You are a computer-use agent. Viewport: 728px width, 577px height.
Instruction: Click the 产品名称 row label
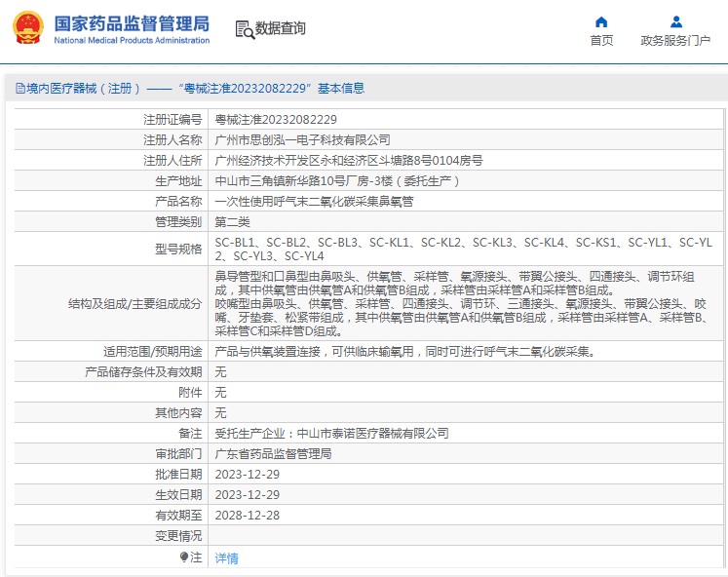[178, 202]
